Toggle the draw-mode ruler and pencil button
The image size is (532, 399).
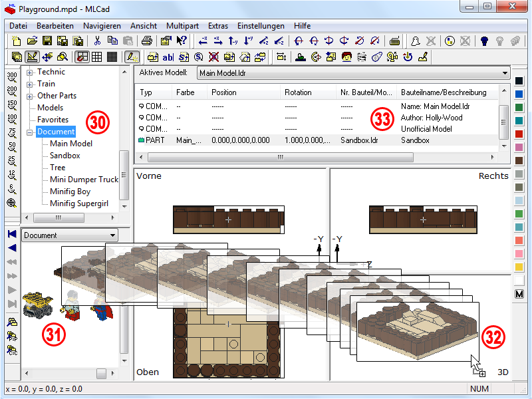click(x=32, y=57)
